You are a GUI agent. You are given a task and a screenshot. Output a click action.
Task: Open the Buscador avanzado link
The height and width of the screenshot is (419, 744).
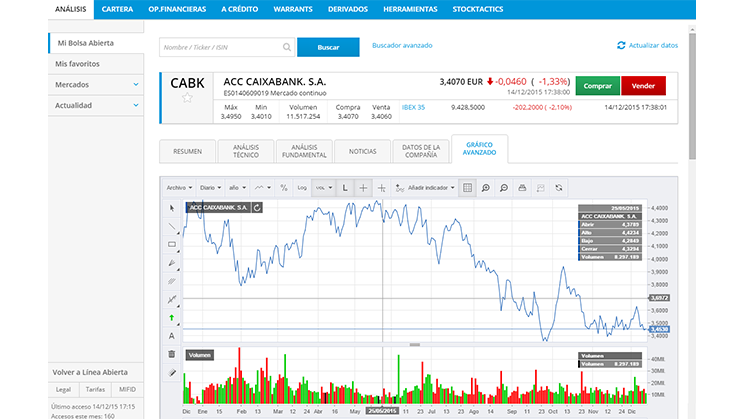click(x=402, y=46)
